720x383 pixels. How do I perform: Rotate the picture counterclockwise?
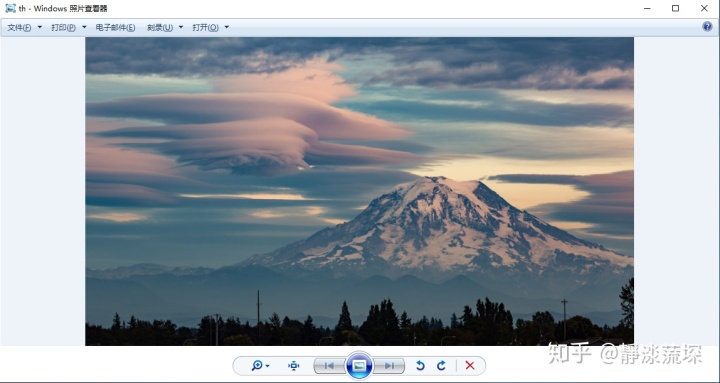420,366
